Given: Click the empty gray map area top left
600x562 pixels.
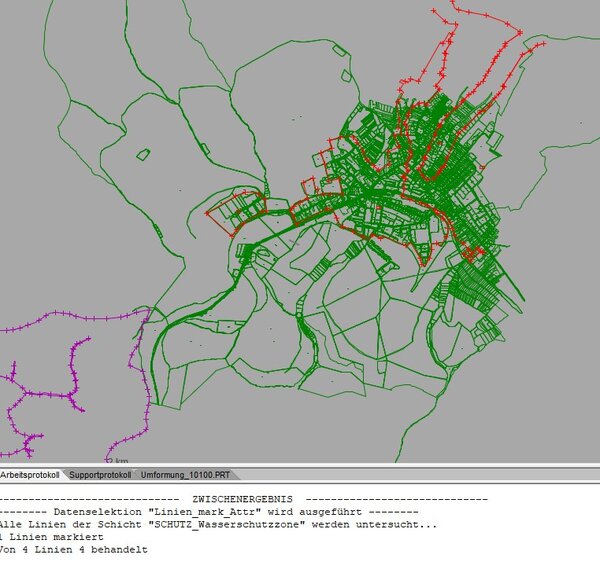Looking at the screenshot, I should (30, 30).
